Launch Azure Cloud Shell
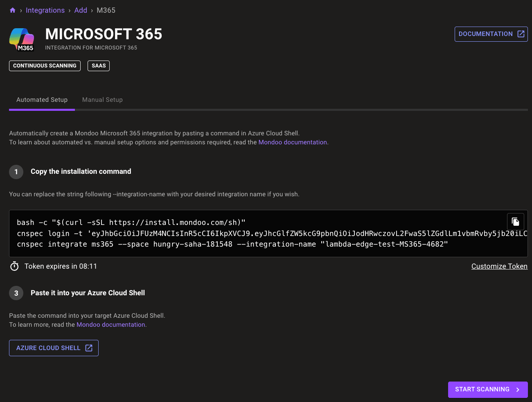532x402 pixels. [x=48, y=348]
